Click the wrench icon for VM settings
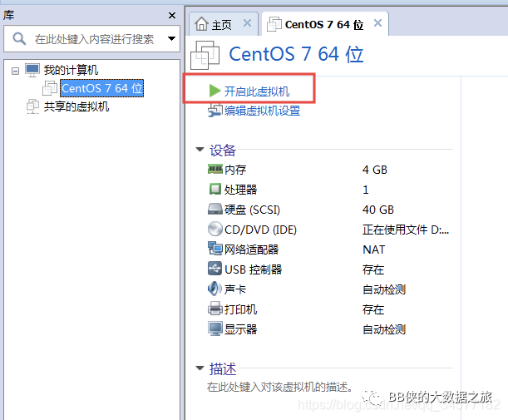The width and height of the screenshot is (508, 420). tap(215, 111)
